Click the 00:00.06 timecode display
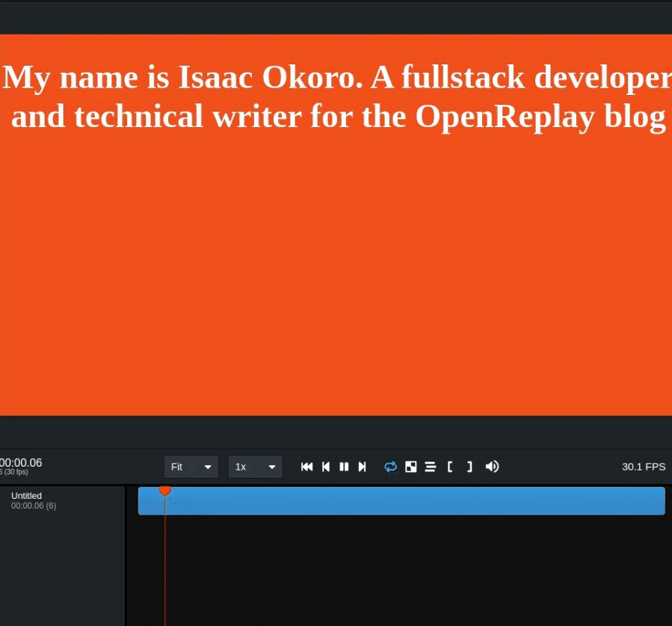Image resolution: width=672 pixels, height=626 pixels. pyautogui.click(x=21, y=463)
